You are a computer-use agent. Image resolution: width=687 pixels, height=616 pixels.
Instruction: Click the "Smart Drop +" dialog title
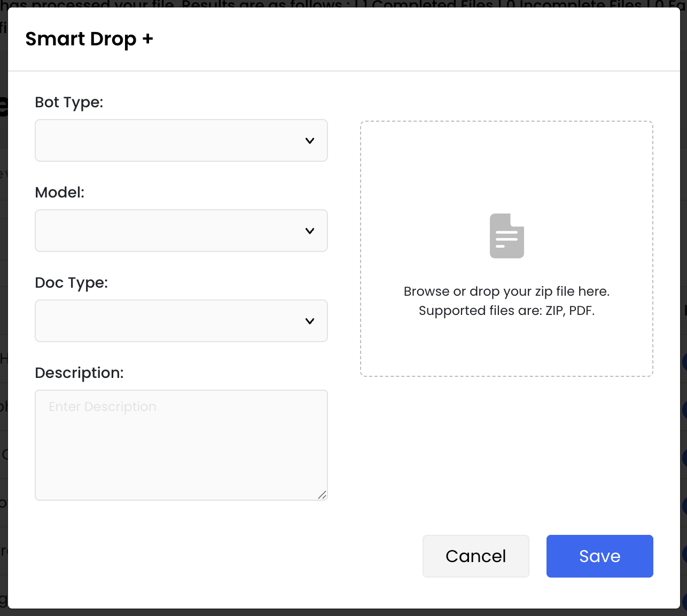pos(89,40)
